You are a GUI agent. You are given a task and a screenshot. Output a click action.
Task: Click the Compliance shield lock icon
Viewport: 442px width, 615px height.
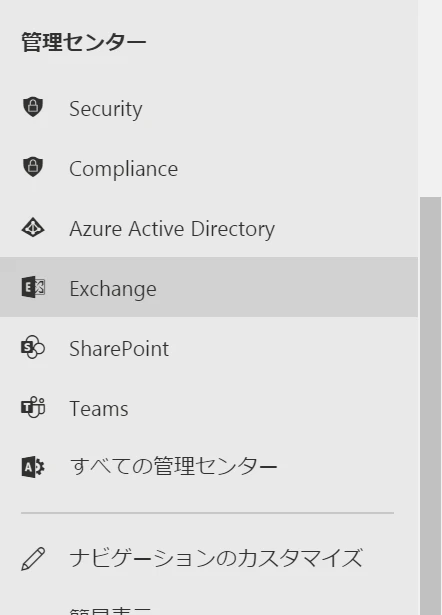(33, 167)
